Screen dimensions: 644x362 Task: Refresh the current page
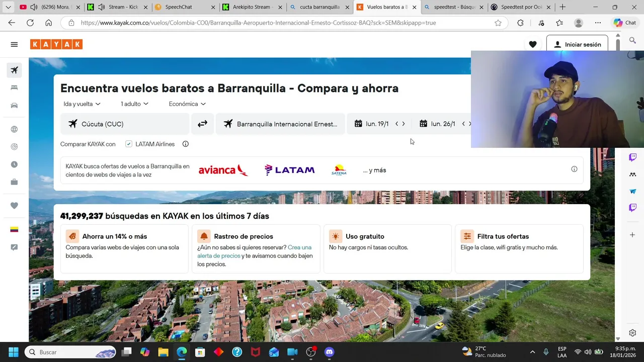(x=30, y=23)
